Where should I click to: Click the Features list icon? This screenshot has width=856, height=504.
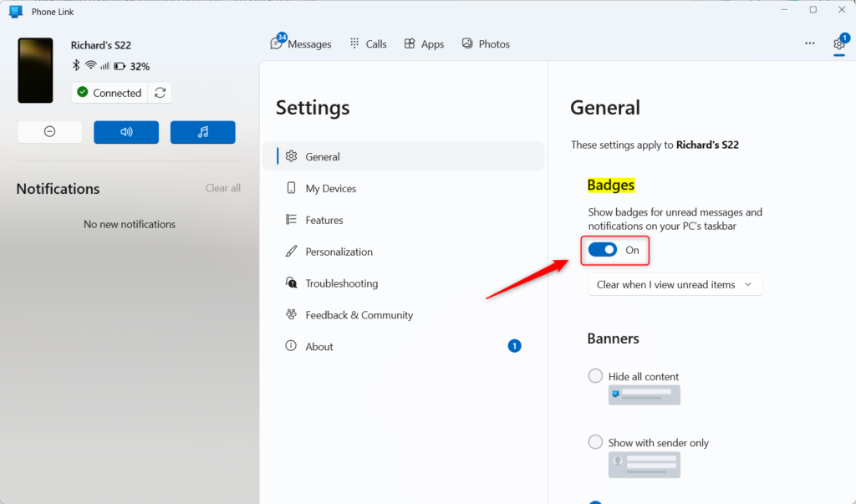[291, 220]
